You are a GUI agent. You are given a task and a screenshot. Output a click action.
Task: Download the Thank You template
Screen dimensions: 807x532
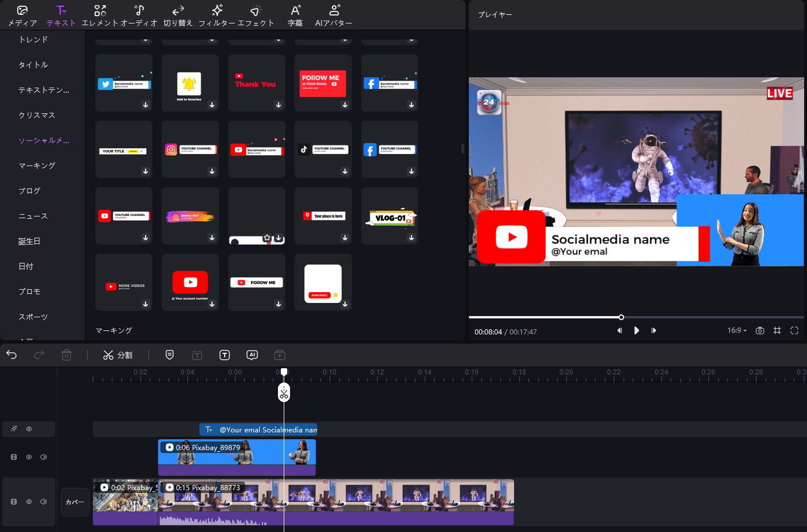[x=279, y=105]
